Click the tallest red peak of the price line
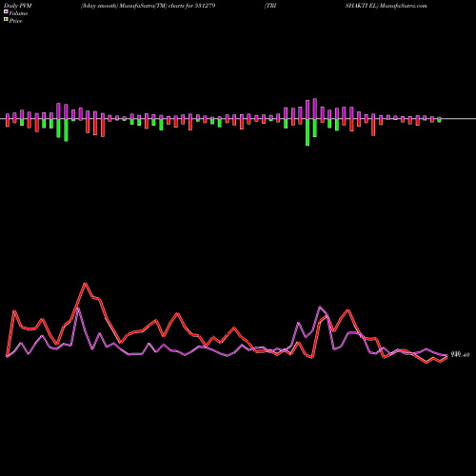The width and height of the screenshot is (476, 476). pyautogui.click(x=85, y=283)
